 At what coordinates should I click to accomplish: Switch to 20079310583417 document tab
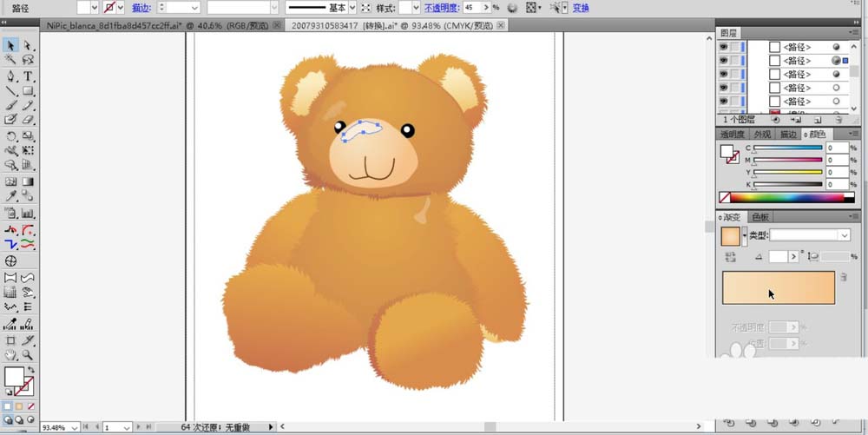397,25
